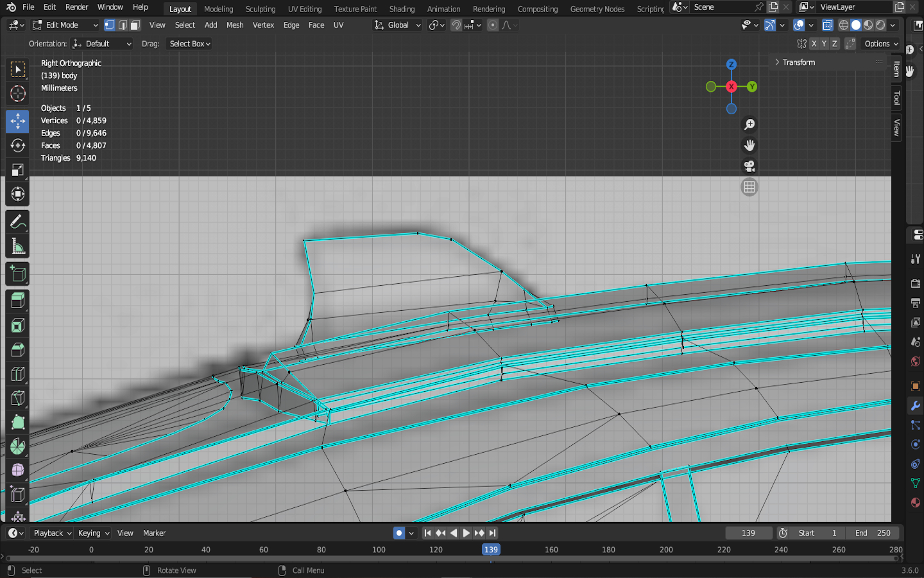
Task: Click the End frame field
Action: (873, 533)
